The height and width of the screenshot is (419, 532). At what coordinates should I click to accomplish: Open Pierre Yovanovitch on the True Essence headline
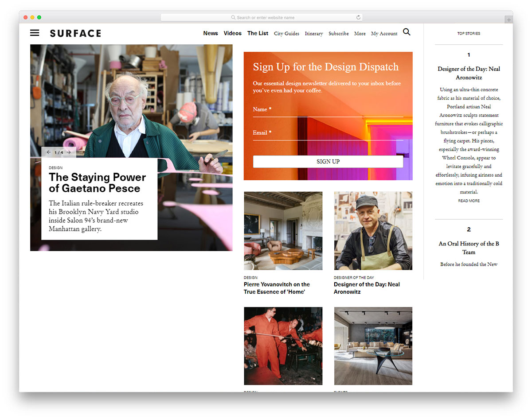277,288
